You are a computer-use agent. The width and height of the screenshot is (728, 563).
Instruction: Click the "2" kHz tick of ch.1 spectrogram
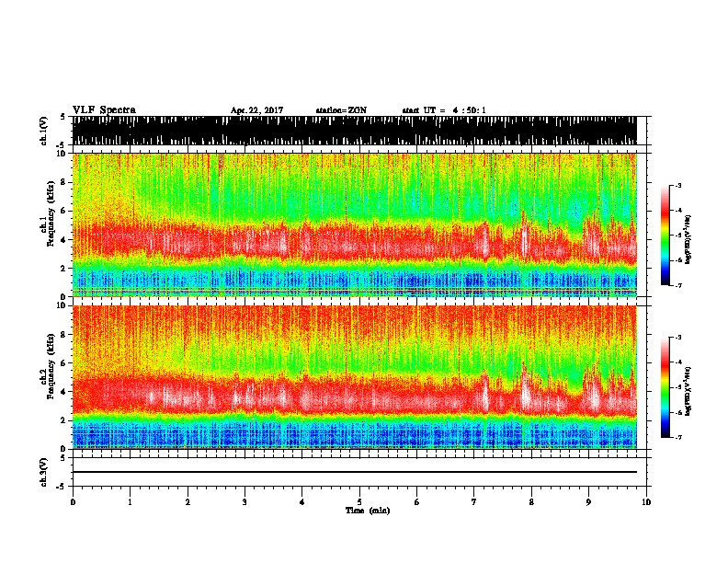click(64, 268)
